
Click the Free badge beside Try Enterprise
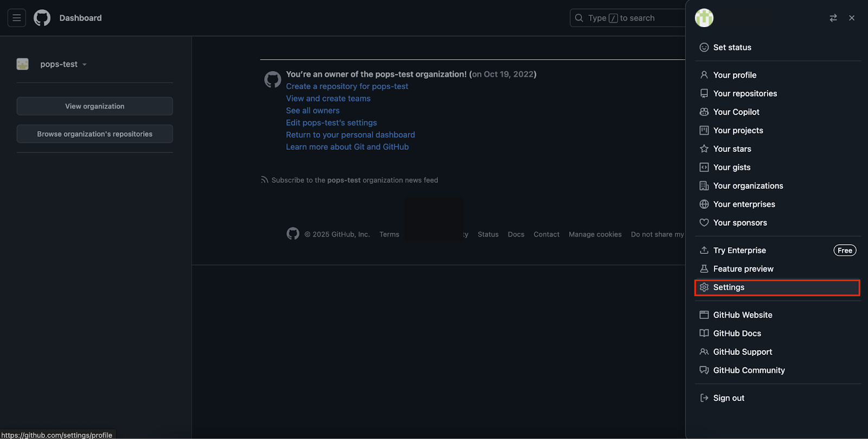[x=845, y=250]
